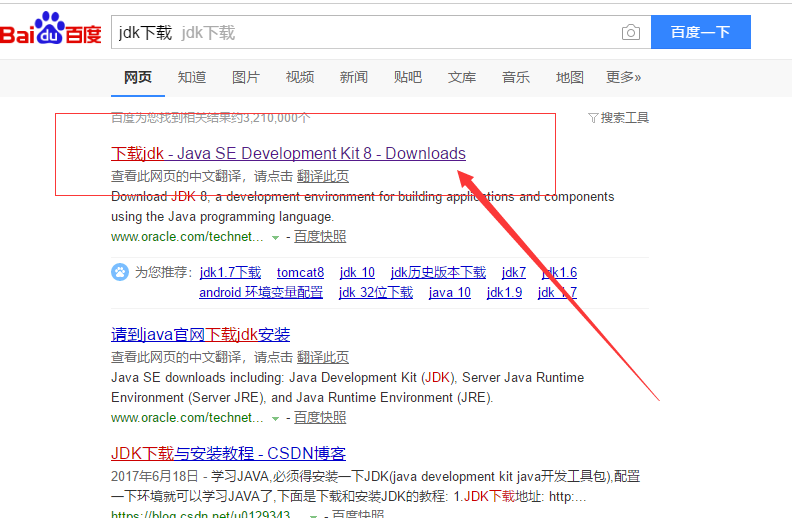Open suggested search tomcat8

tap(301, 273)
